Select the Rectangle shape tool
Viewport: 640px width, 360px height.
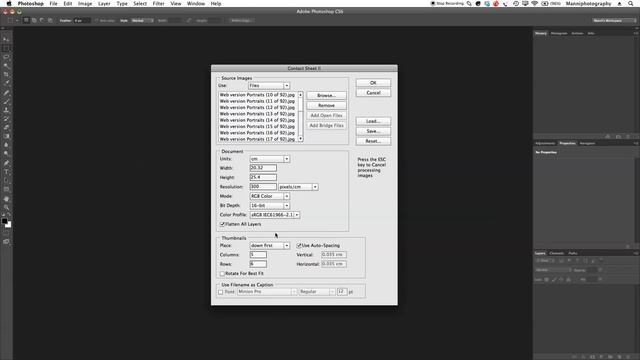[6, 189]
